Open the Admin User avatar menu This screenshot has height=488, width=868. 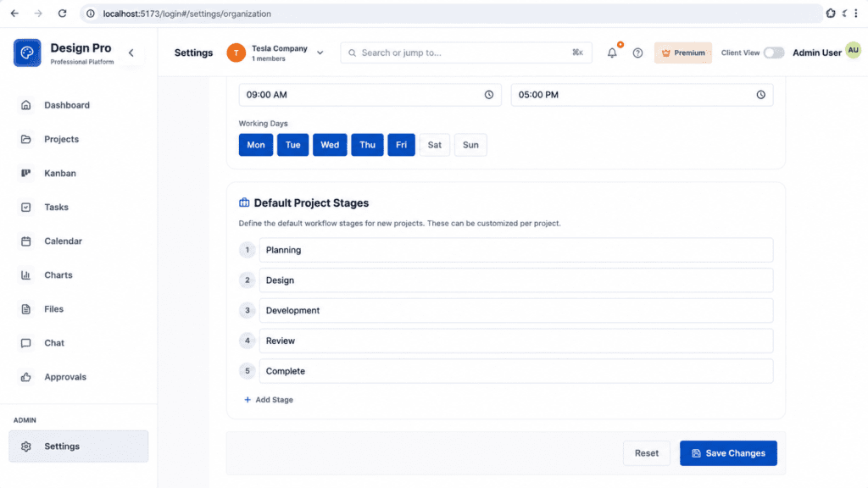[x=853, y=50]
